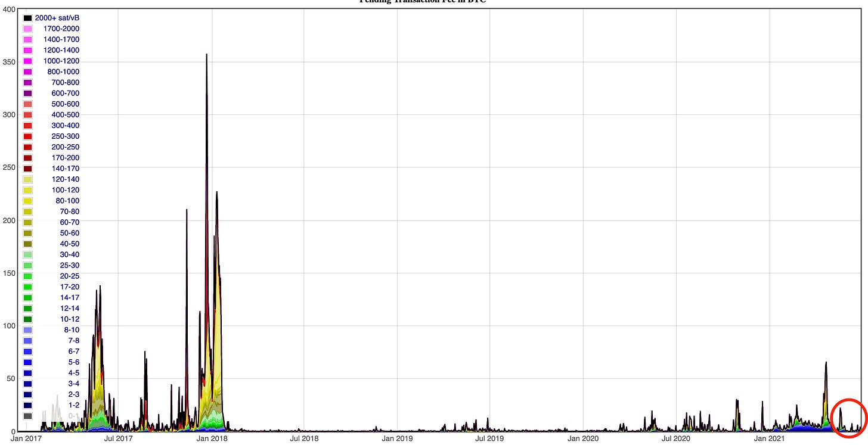
Task: Click the Jan 2021 x-axis label
Action: [770, 439]
